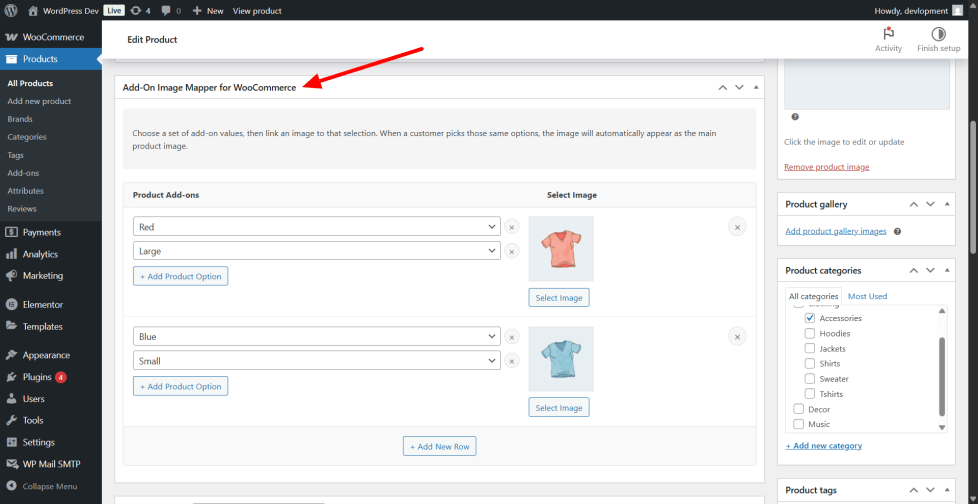Check the Jackets category
The width and height of the screenshot is (978, 504).
point(810,348)
